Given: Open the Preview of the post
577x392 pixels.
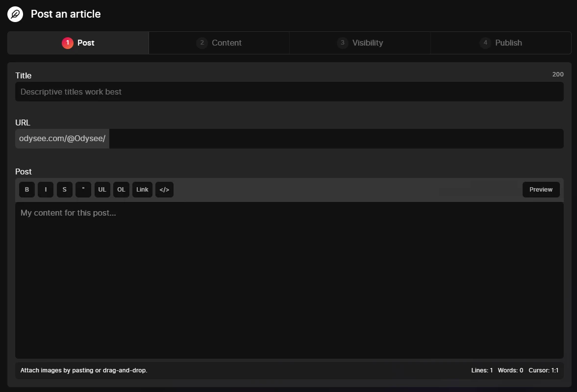Looking at the screenshot, I should pos(541,190).
